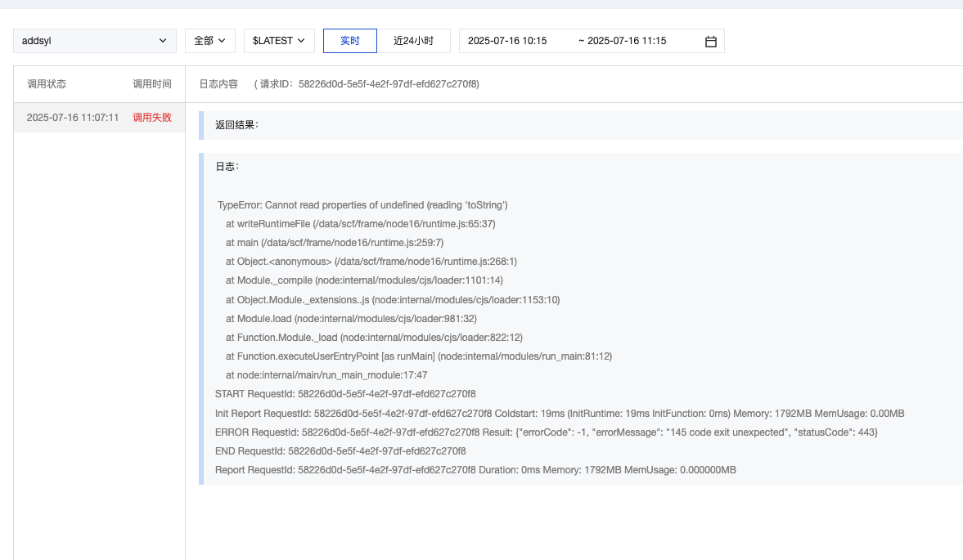Click the 调用状态 column header

click(x=47, y=84)
